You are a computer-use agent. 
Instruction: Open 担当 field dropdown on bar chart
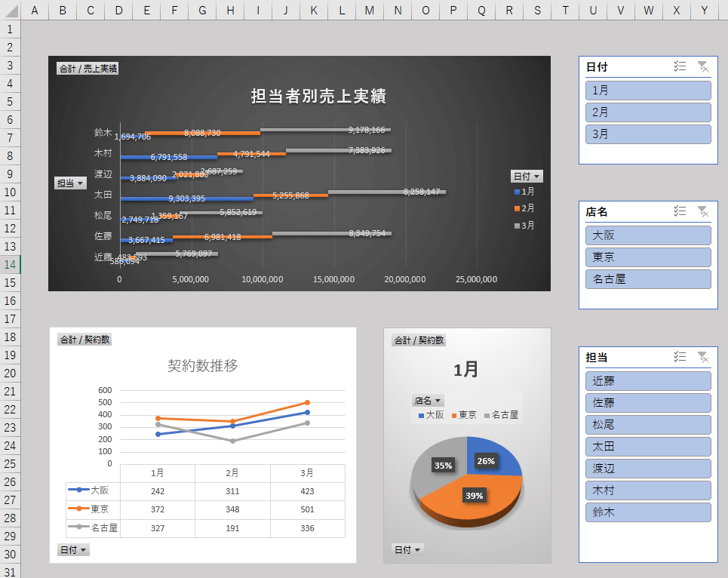[70, 183]
